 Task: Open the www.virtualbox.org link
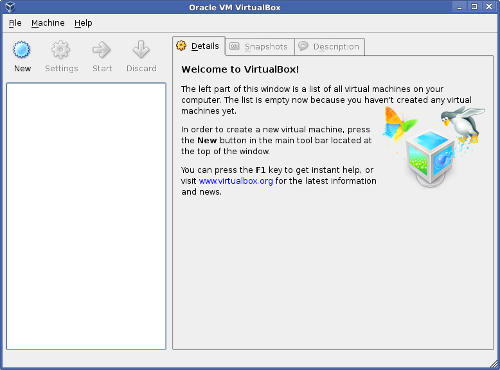click(x=236, y=181)
